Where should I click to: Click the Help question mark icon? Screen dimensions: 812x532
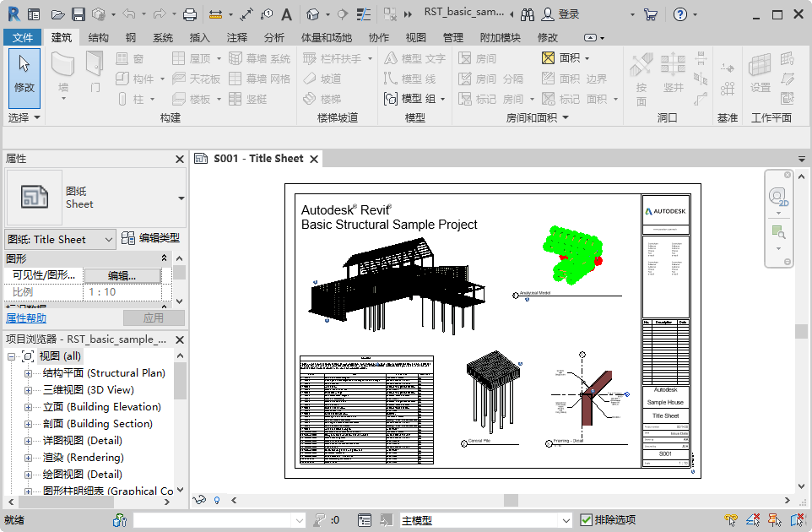pos(680,14)
